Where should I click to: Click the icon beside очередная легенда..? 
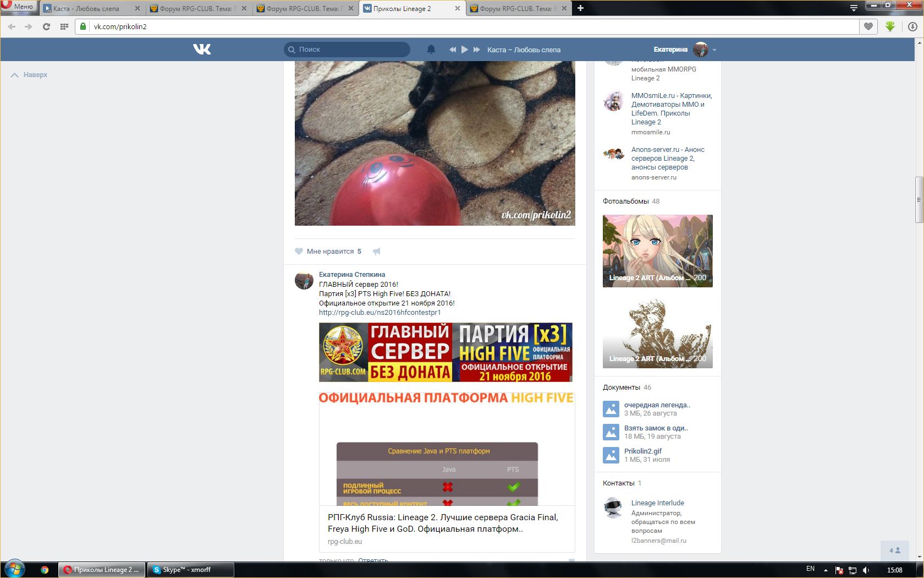pyautogui.click(x=611, y=409)
